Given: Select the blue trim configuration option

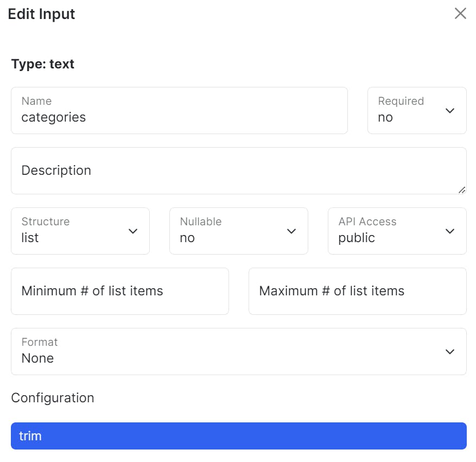Looking at the screenshot, I should (x=238, y=436).
